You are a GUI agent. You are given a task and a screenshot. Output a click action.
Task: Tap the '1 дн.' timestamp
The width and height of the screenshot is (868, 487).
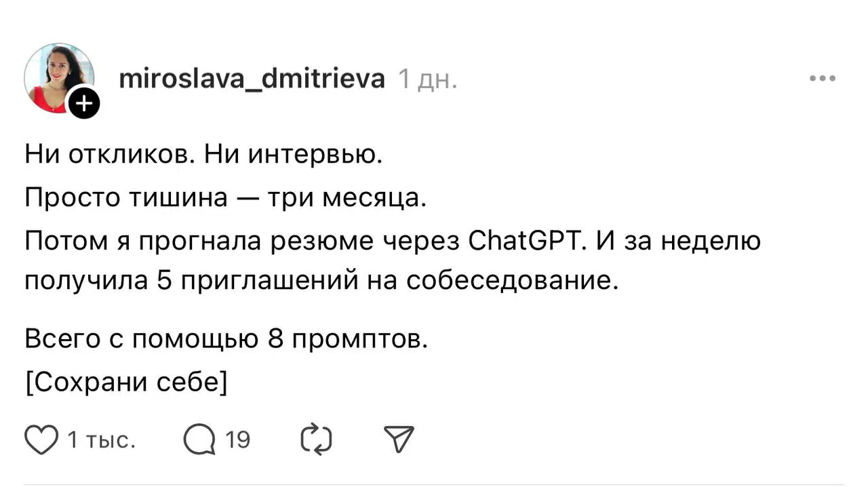pyautogui.click(x=427, y=79)
